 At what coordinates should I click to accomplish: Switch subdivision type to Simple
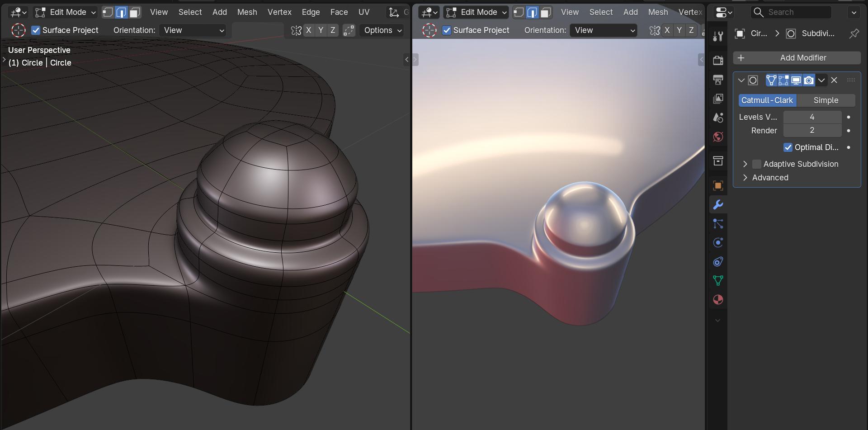click(826, 100)
